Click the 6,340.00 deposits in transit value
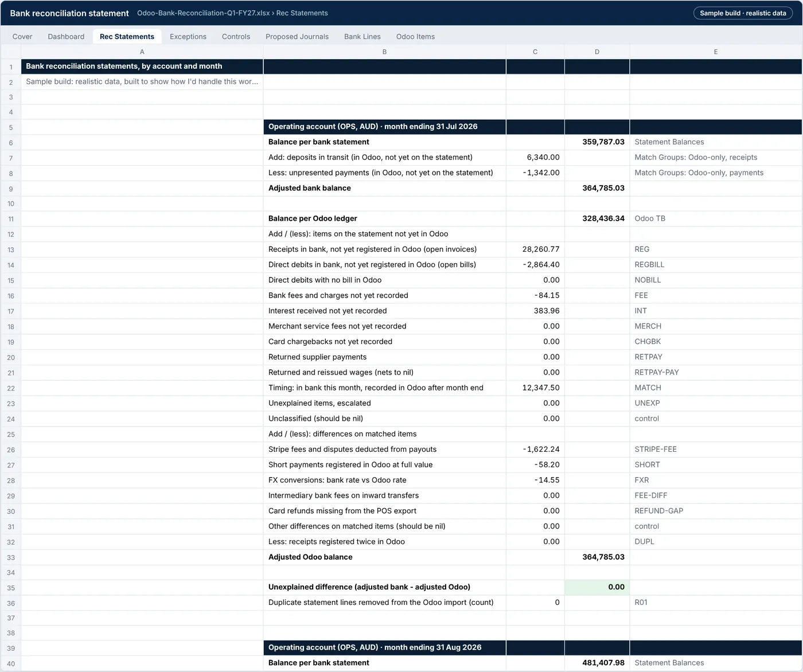The image size is (803, 672). click(535, 158)
